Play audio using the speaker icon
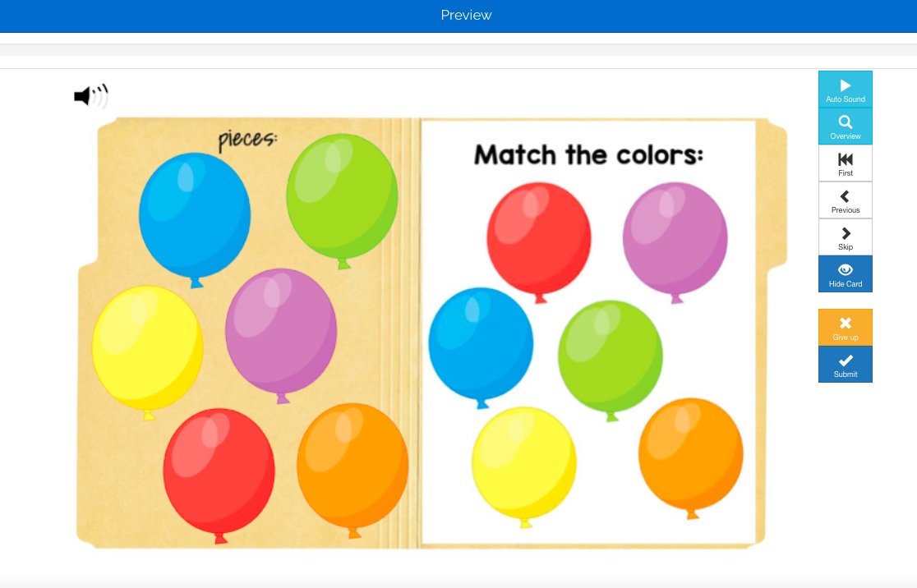The image size is (917, 588). [90, 96]
